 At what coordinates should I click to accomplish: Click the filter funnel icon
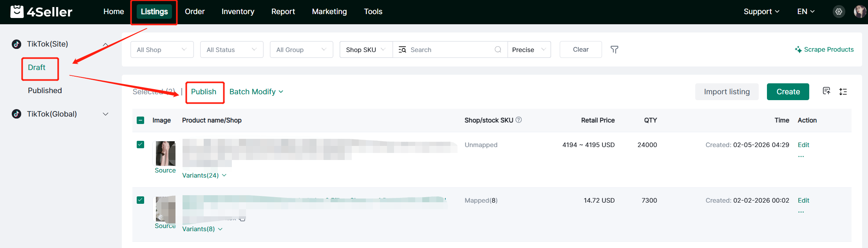614,50
